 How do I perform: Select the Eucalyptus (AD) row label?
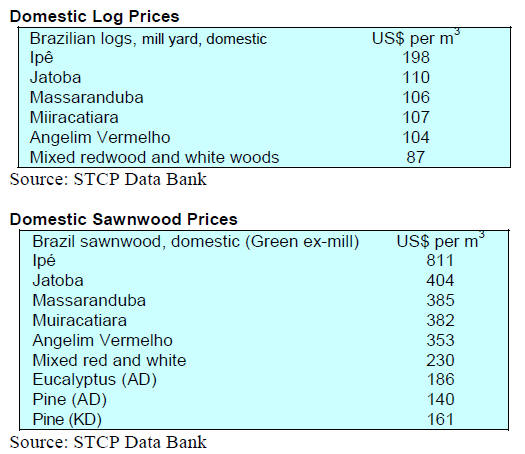(95, 380)
